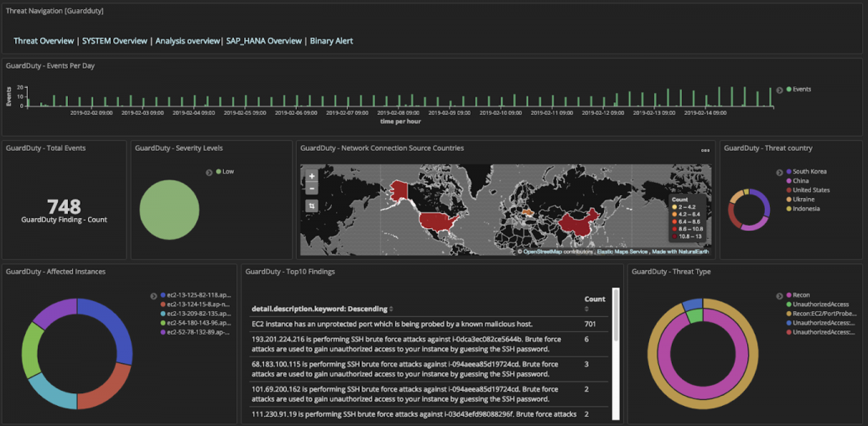Image resolution: width=868 pixels, height=426 pixels.
Task: Select the Recon legend entry
Action: [798, 295]
